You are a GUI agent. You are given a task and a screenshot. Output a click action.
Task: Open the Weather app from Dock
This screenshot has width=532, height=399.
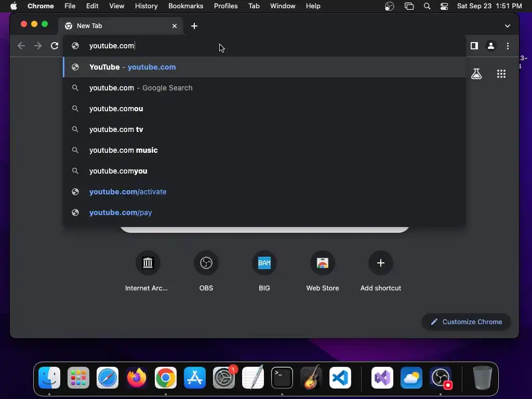[x=411, y=378]
